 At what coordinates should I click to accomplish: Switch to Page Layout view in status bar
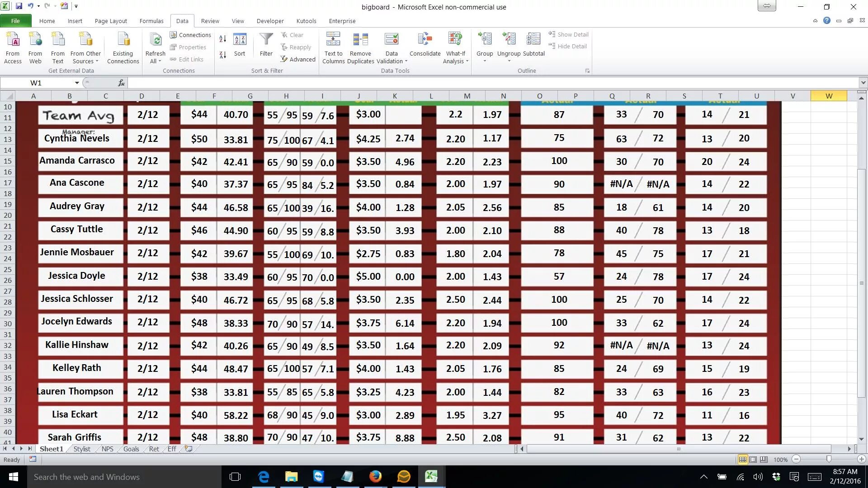[753, 460]
